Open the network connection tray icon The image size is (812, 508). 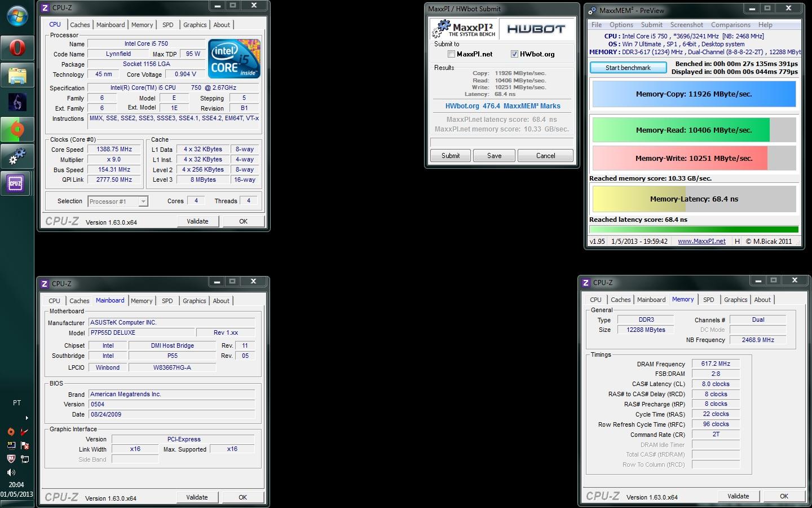(24, 459)
